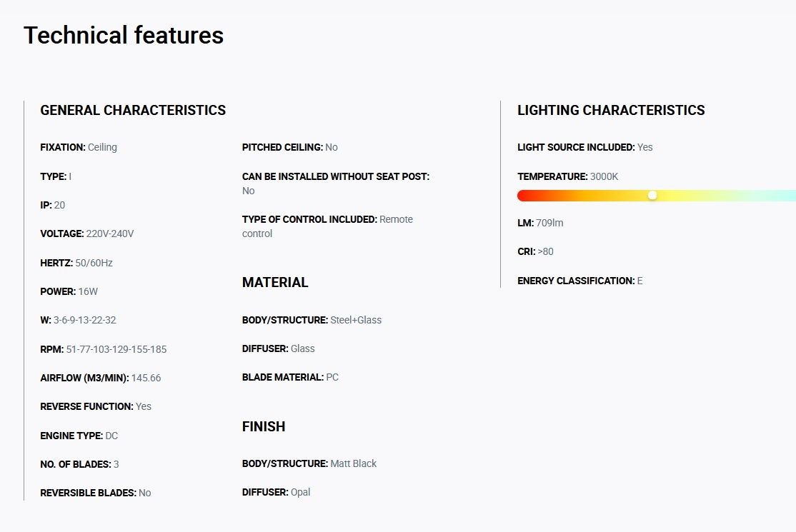Image resolution: width=796 pixels, height=532 pixels.
Task: Click the TYPE OF CONTROL INCLUDED label
Action: point(309,220)
